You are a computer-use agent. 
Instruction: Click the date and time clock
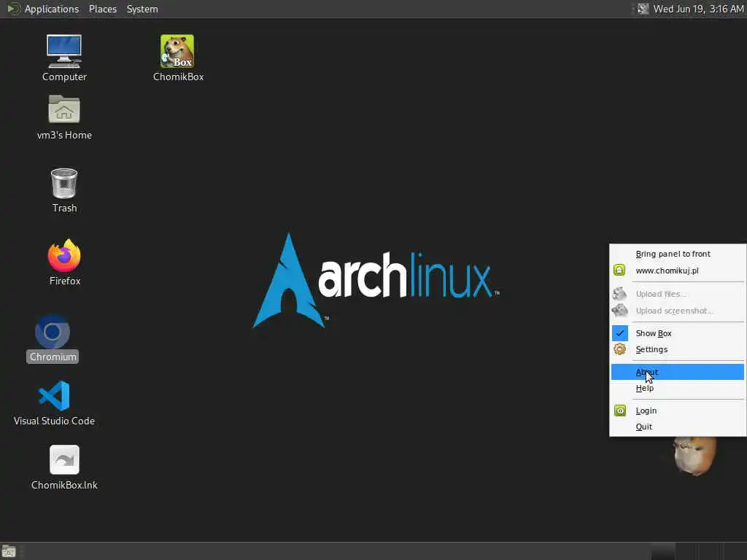pos(698,9)
